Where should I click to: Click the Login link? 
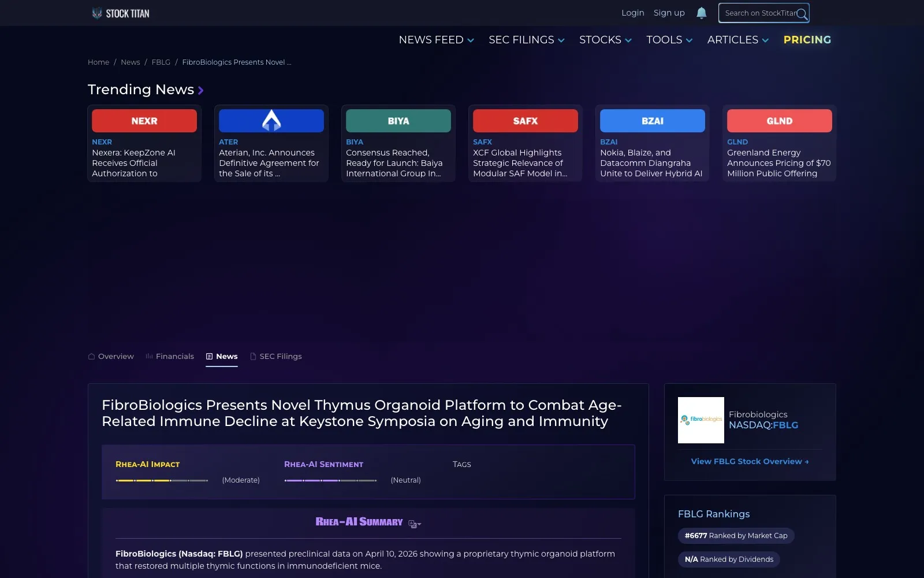pos(633,13)
